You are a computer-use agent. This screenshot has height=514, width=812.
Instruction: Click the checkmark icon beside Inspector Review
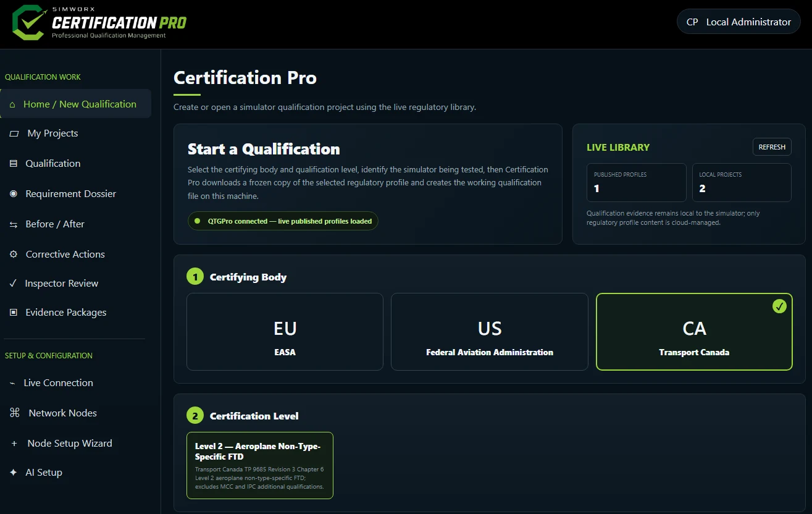(13, 284)
